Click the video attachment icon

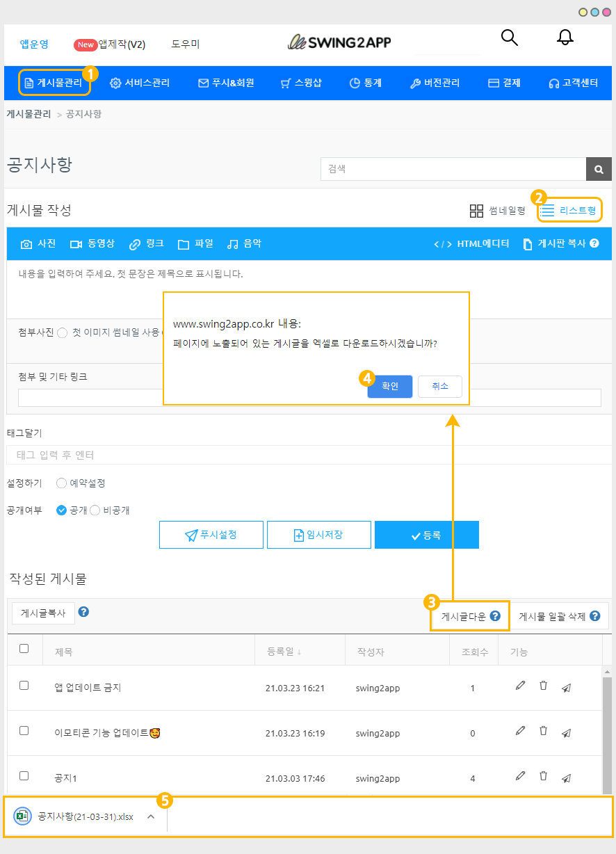(76, 244)
